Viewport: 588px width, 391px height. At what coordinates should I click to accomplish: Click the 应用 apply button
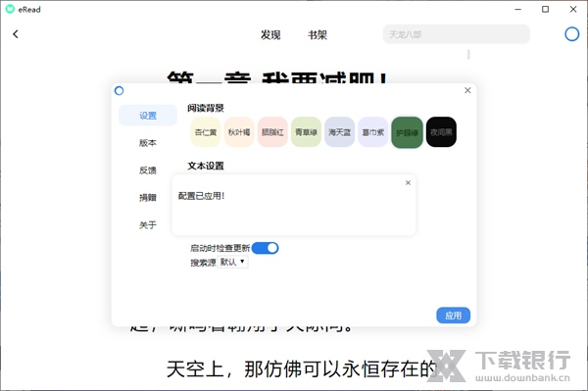coord(453,316)
